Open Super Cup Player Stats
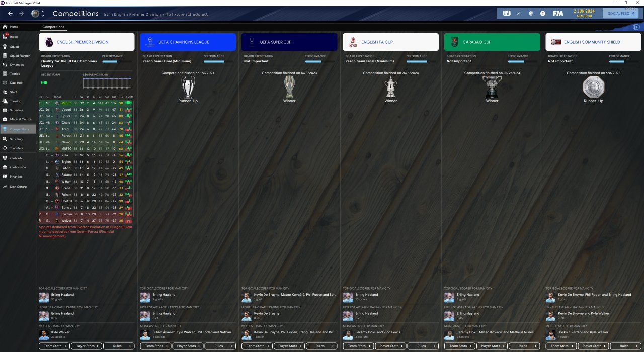Viewport: 644px width, 352px height. (x=289, y=346)
